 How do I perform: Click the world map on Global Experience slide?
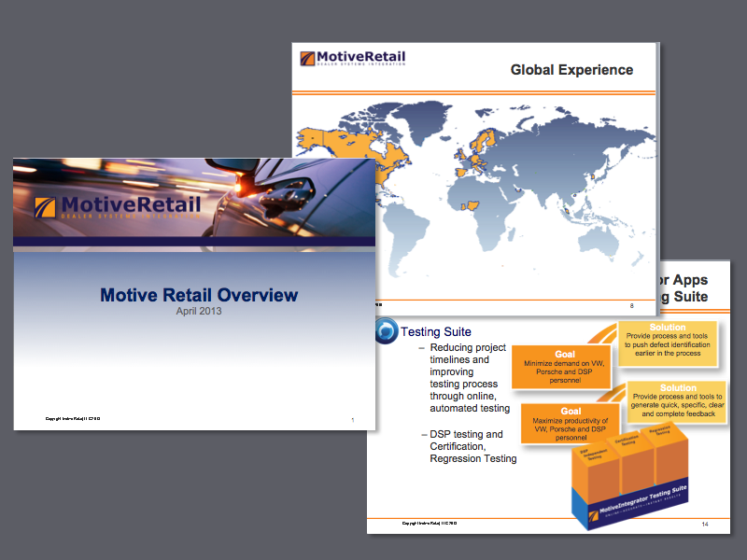475,190
